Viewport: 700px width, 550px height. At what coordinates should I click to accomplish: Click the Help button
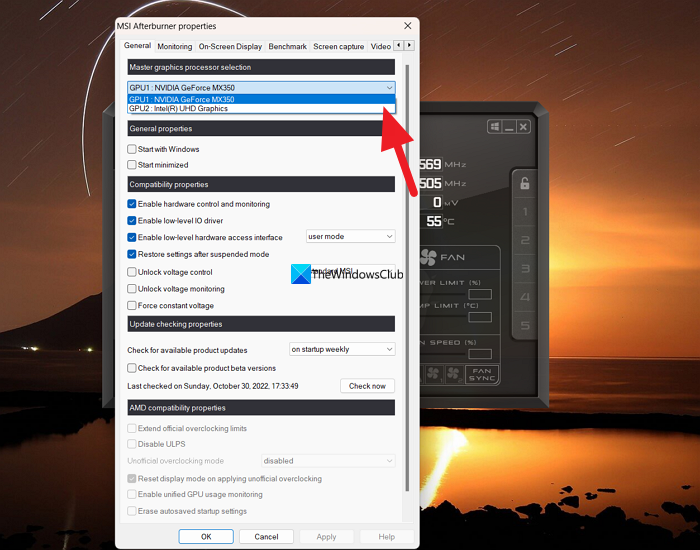387,537
